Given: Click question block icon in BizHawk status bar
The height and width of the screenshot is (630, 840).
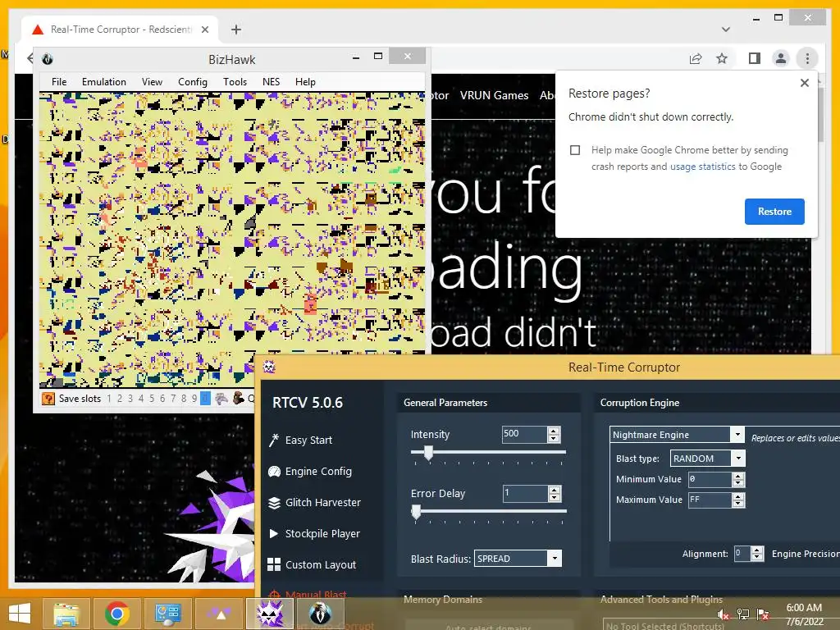Looking at the screenshot, I should pos(48,398).
